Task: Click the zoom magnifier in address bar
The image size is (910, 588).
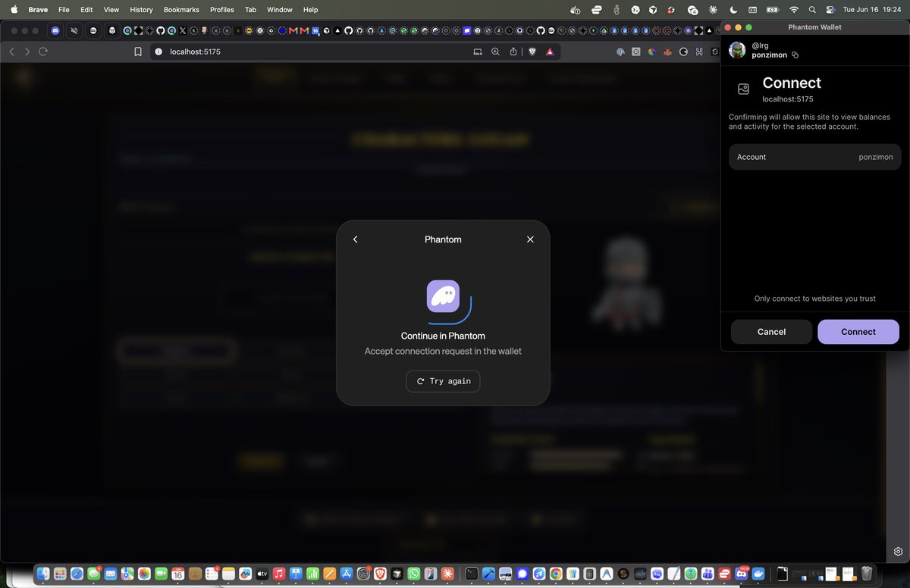Action: coord(495,52)
